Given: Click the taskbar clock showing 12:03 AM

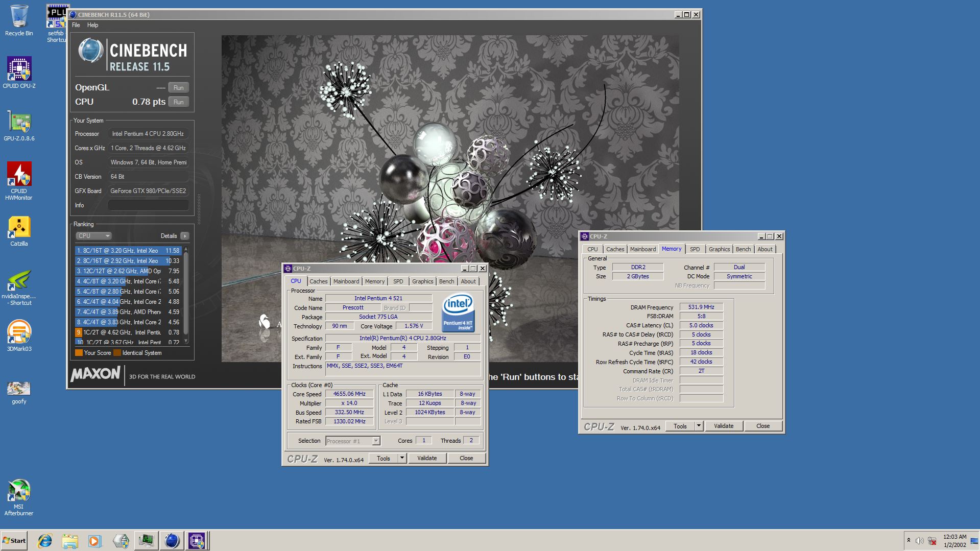Looking at the screenshot, I should (954, 541).
